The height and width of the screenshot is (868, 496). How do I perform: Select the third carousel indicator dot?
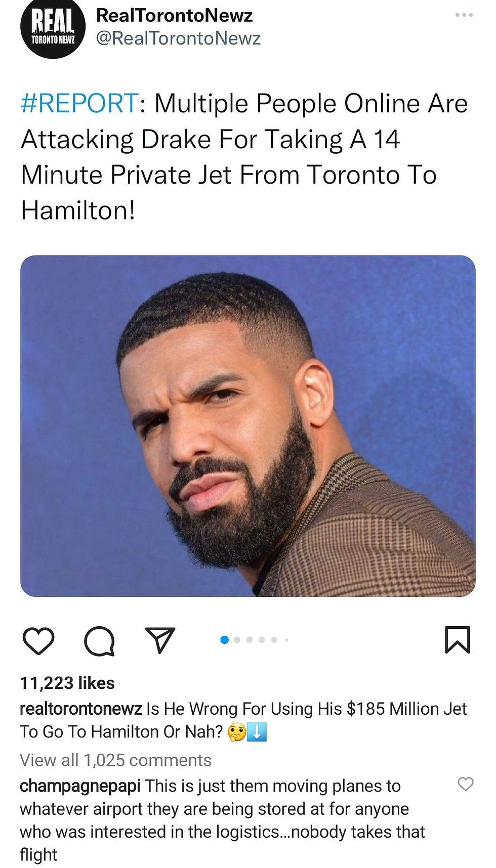pos(249,640)
